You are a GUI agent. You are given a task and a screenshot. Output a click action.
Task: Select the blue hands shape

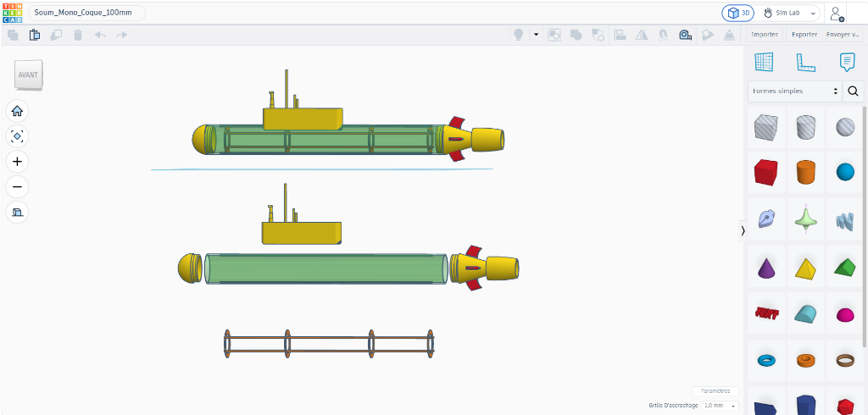[845, 221]
